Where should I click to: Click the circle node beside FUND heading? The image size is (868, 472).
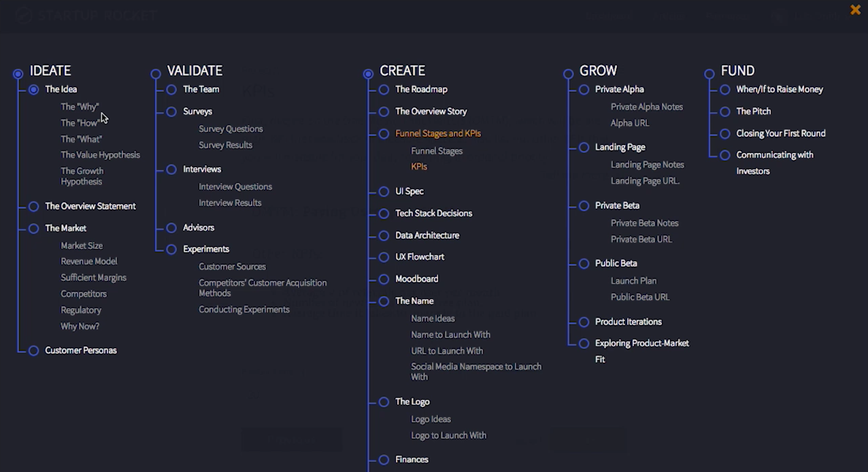(709, 73)
